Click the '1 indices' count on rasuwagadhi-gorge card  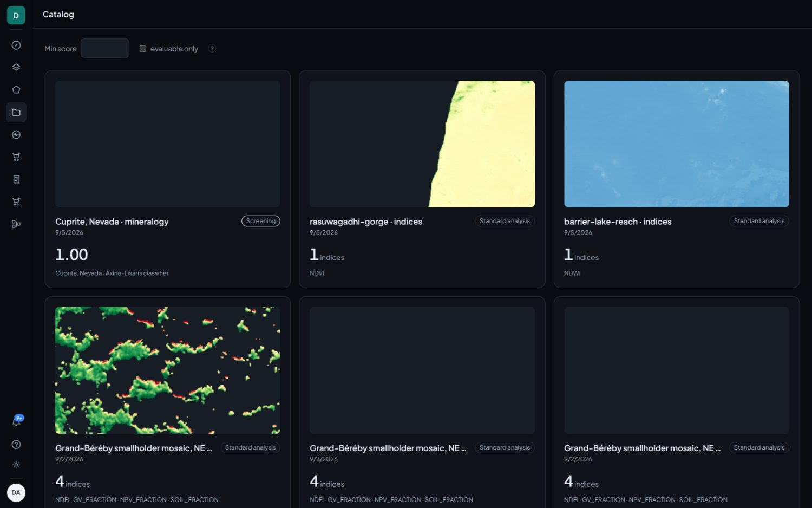327,255
